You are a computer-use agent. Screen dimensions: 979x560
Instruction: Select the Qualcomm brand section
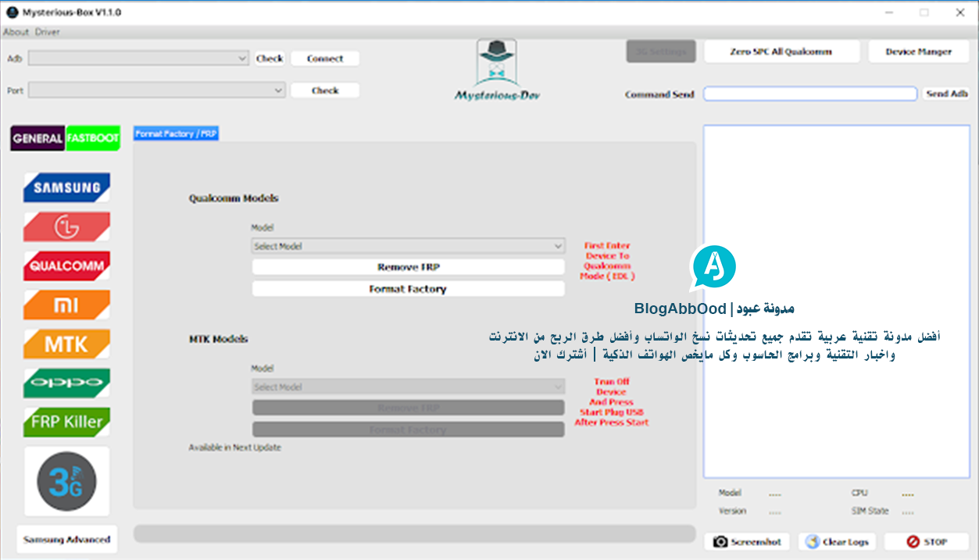click(66, 266)
